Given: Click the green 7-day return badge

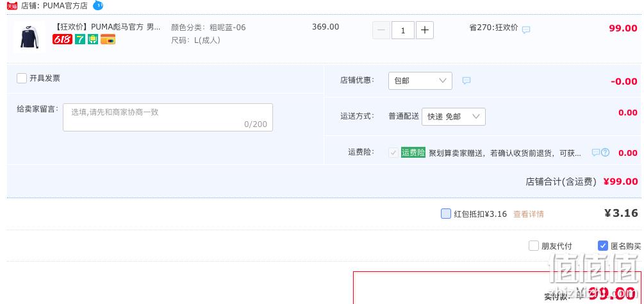Looking at the screenshot, I should tap(79, 39).
